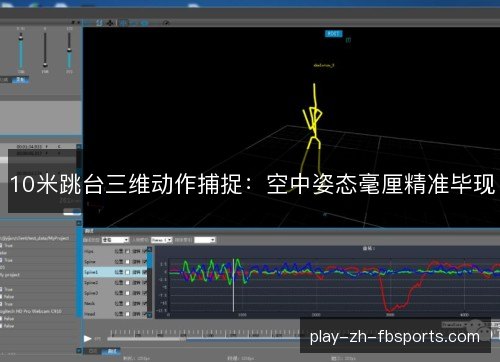The image size is (500, 362).
Task: Click the four-way move icon in viewport toolbar
Action: (x=110, y=23)
